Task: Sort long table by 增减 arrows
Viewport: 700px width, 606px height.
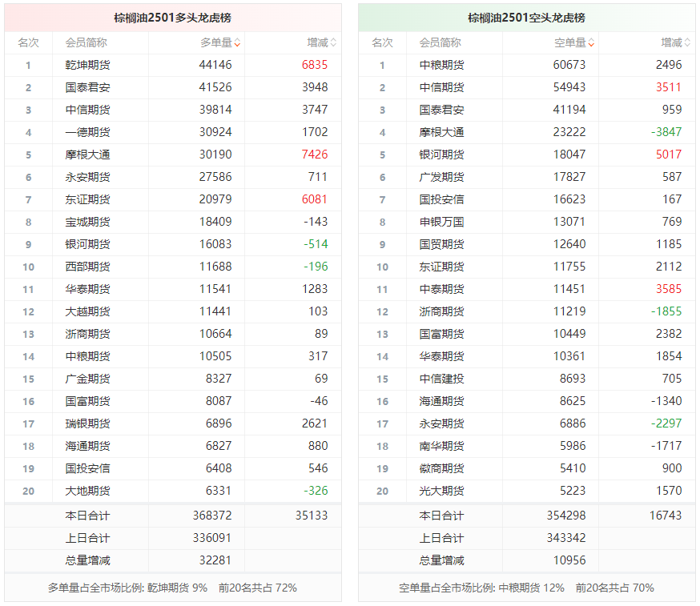Action: [333, 43]
